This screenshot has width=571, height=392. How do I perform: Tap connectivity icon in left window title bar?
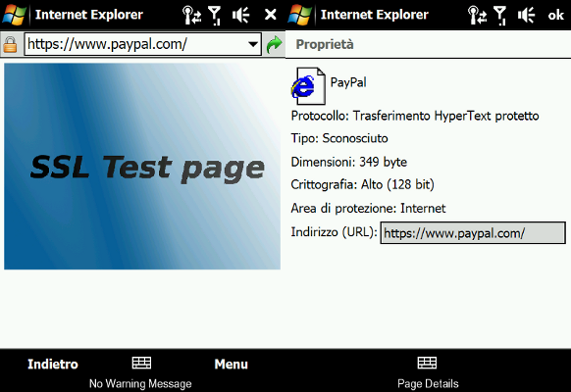click(191, 16)
